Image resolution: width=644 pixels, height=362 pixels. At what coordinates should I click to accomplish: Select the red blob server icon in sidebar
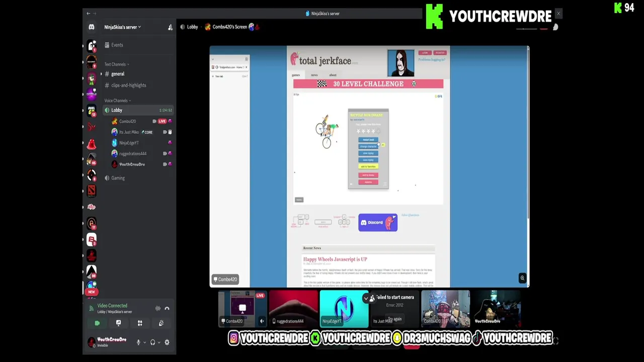(x=91, y=144)
